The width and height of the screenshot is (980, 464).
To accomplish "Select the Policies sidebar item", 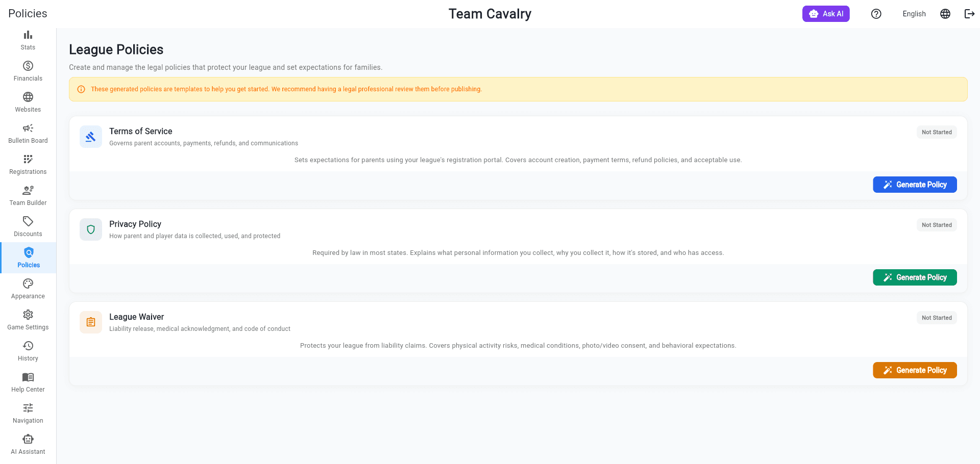I will click(x=28, y=258).
